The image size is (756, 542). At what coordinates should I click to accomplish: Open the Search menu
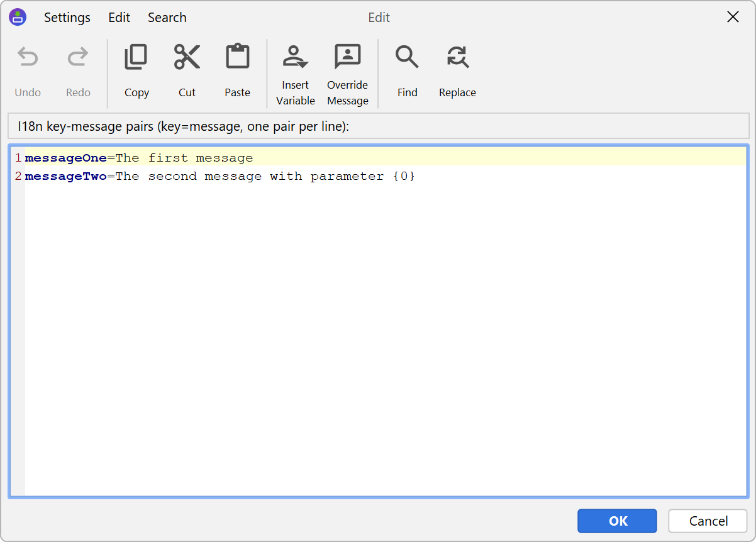tap(167, 18)
